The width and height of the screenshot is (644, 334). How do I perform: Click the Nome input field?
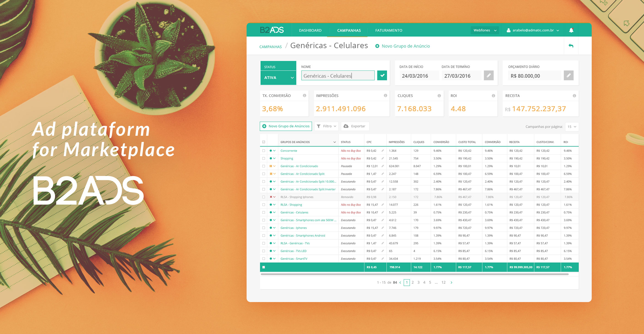(x=338, y=75)
